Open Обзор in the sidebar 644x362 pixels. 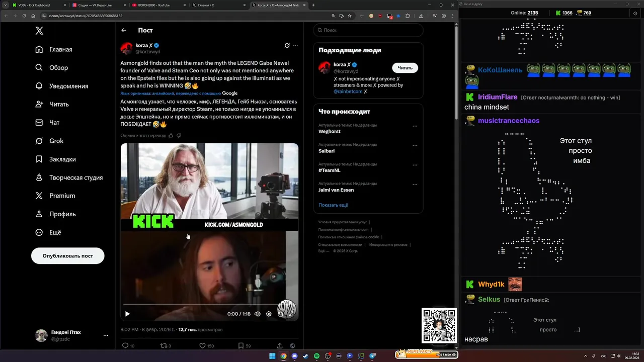pyautogui.click(x=52, y=67)
